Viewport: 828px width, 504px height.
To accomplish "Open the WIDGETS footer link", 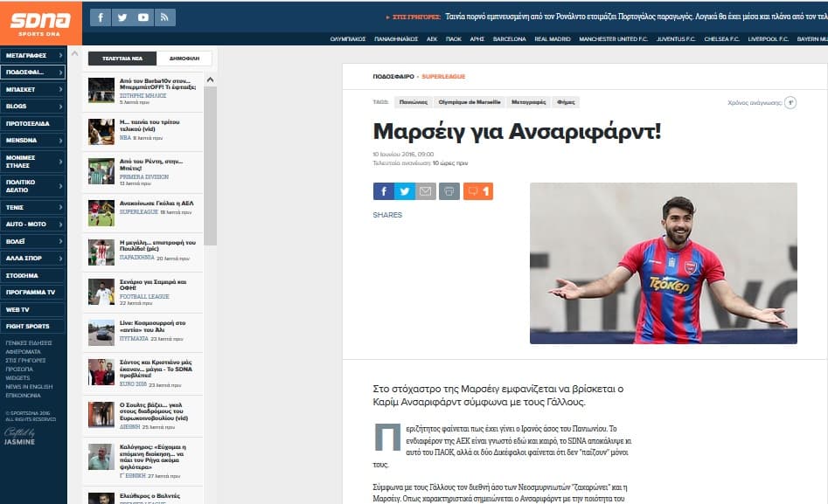I will (18, 378).
